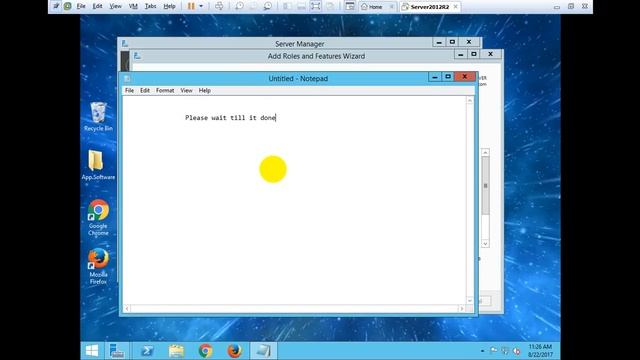This screenshot has height=360, width=640.
Task: Show hidden system tray icons arrow
Action: (x=482, y=351)
